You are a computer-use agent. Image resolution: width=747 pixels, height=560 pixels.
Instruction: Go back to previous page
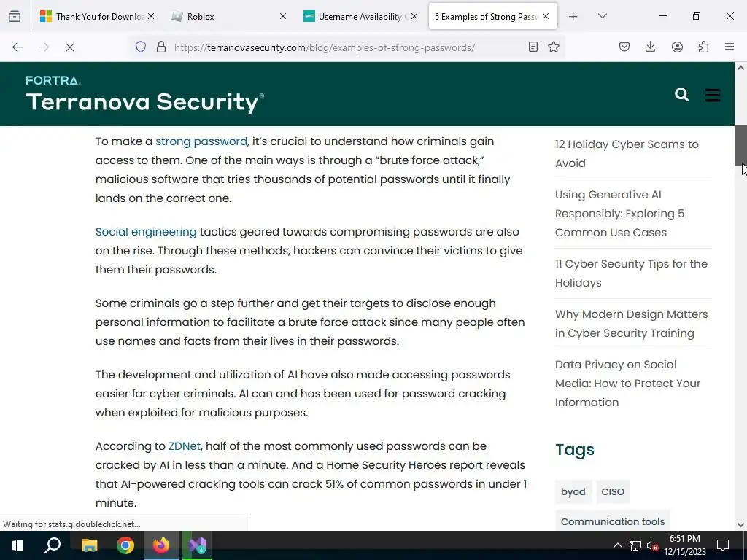18,47
